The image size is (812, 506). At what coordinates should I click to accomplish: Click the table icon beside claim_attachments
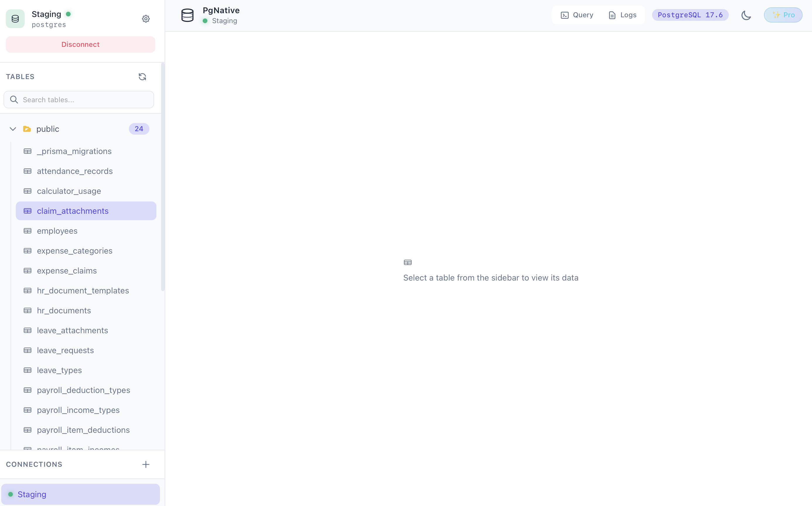pos(27,211)
